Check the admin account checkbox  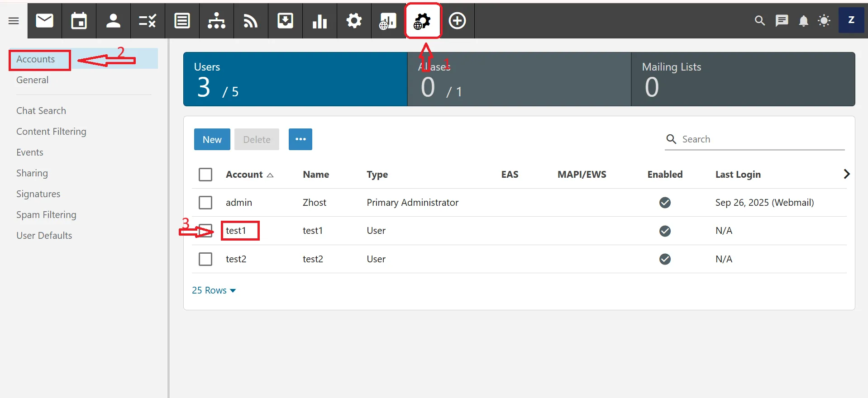pyautogui.click(x=205, y=203)
